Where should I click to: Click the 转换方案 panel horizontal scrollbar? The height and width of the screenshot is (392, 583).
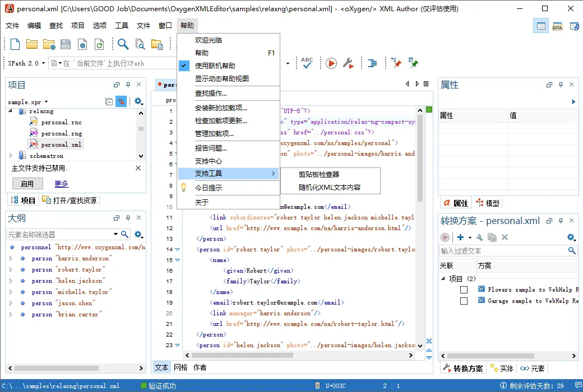pos(491,356)
